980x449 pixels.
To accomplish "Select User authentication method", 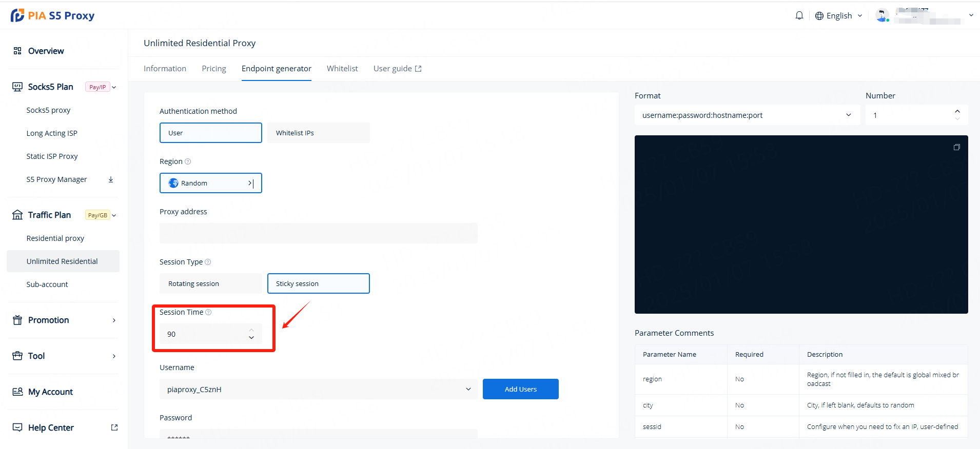I will pyautogui.click(x=210, y=133).
